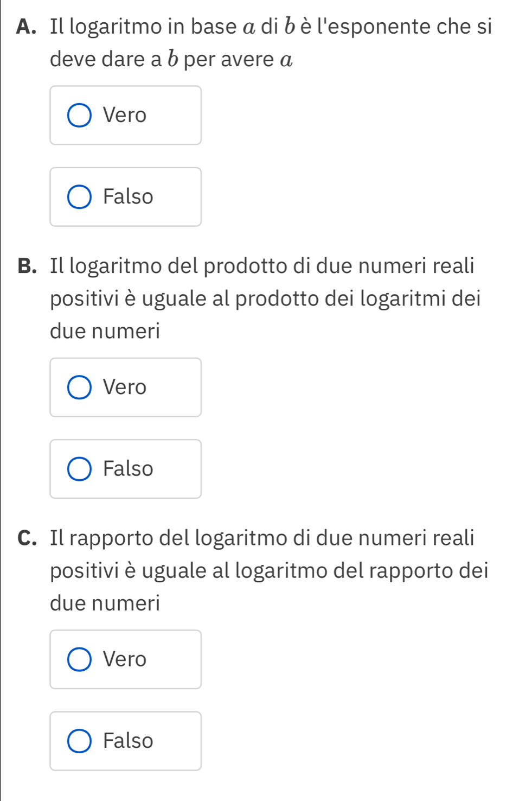Viewport: 532px width, 801px height.
Task: Click statement C text about rapporto dei due numeri
Action: pyautogui.click(x=269, y=570)
